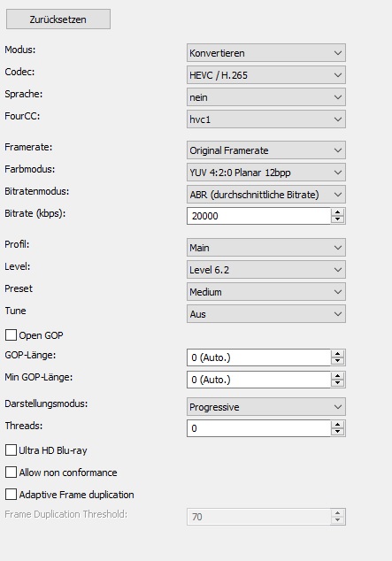Increase Bitrate with the up arrow

[338, 212]
